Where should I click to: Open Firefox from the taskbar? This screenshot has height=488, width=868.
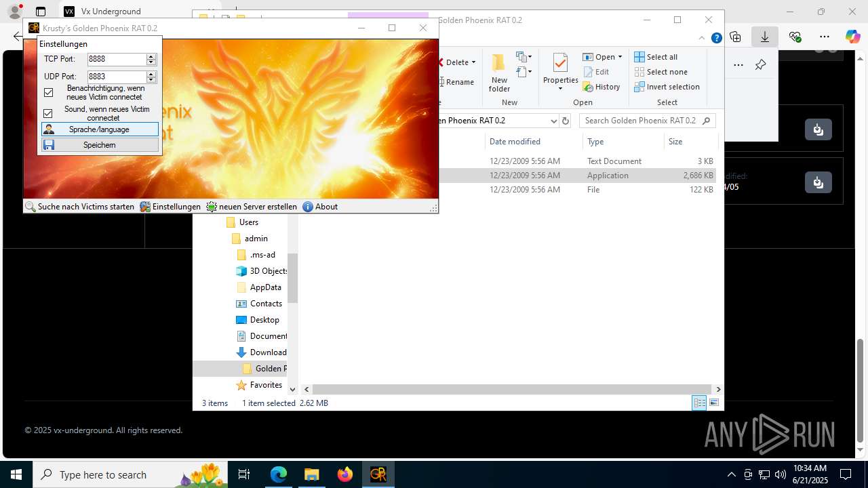(345, 474)
